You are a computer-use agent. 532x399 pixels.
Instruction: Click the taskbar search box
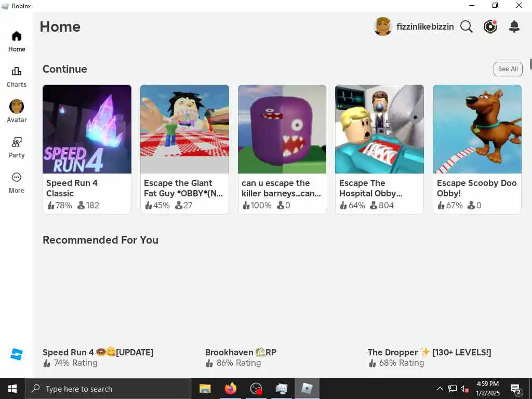pyautogui.click(x=108, y=389)
